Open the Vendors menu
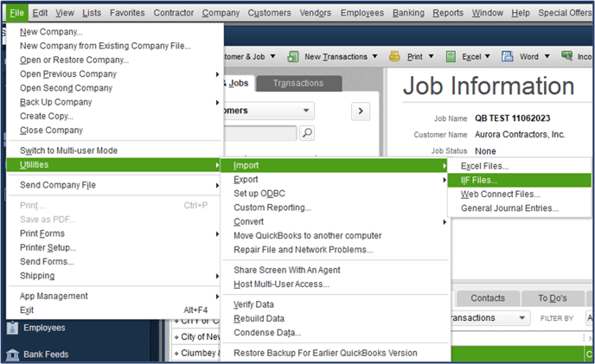This screenshot has width=595, height=364. 316,13
